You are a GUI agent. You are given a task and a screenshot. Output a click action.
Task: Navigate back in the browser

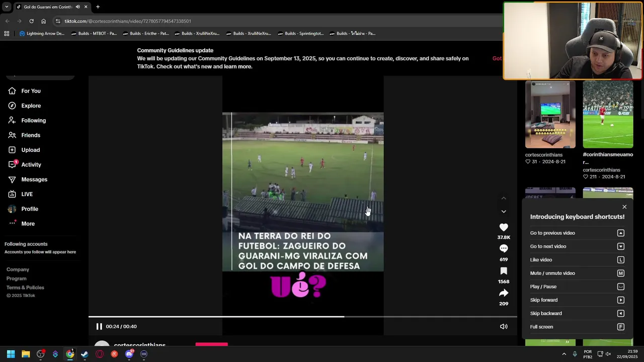tap(7, 21)
